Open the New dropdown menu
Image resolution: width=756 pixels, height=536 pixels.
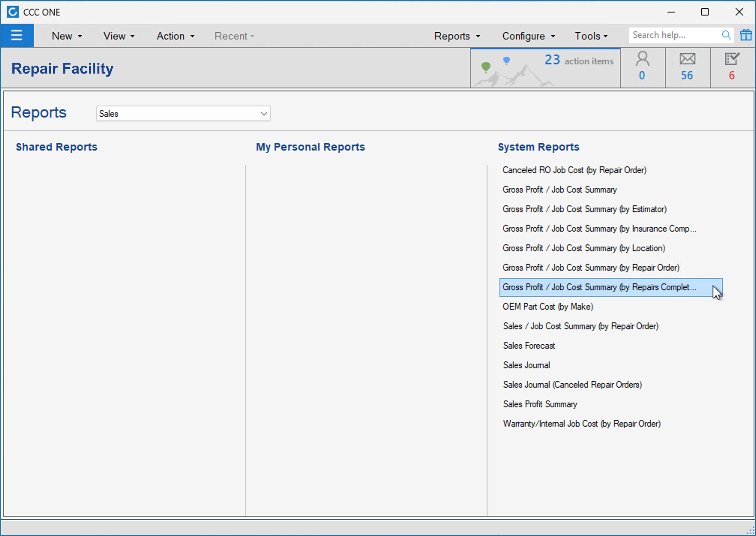point(67,36)
